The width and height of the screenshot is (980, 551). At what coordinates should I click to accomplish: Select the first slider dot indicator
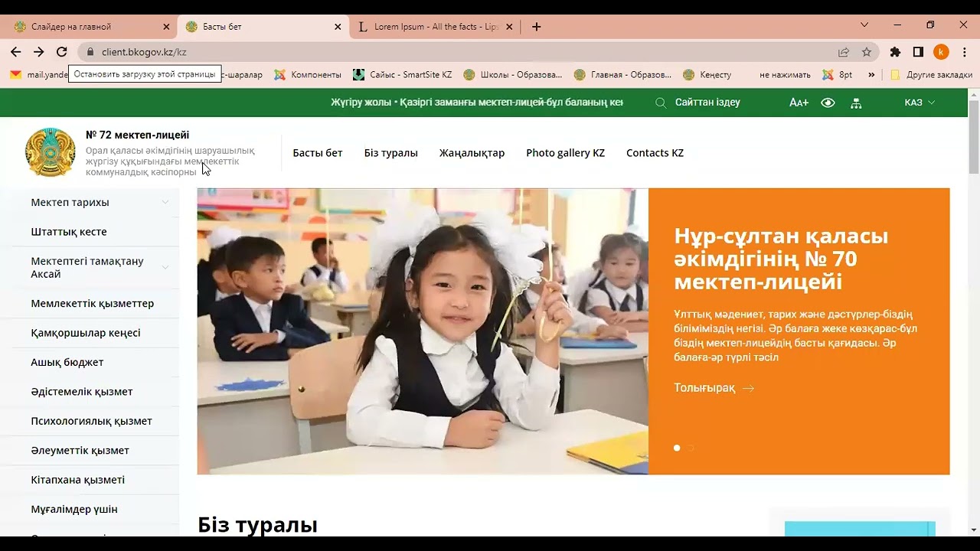pyautogui.click(x=677, y=448)
